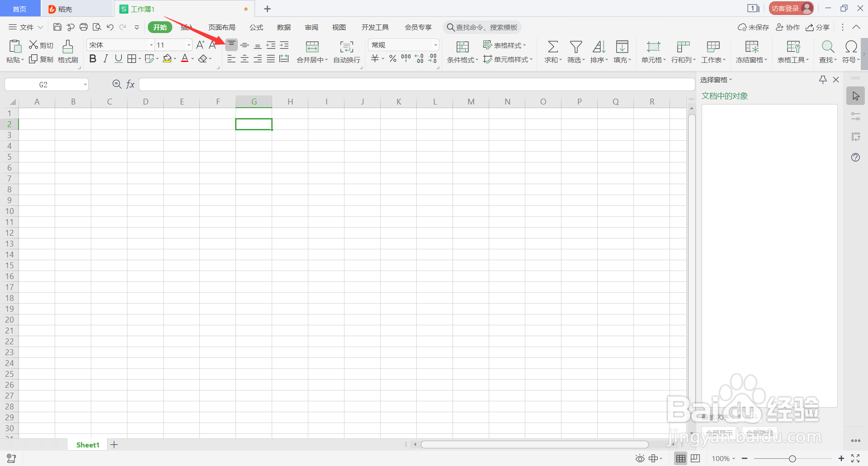Click Thousands separator 000 icon

406,58
